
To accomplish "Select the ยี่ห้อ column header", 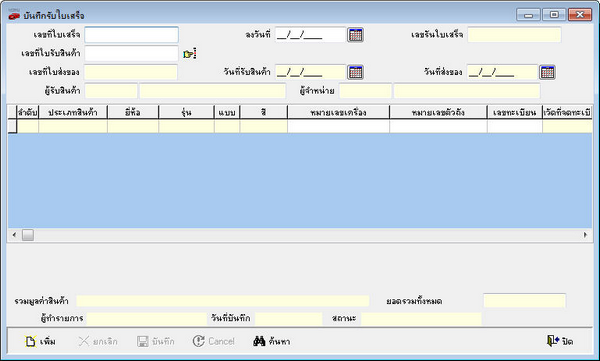I will 133,112.
